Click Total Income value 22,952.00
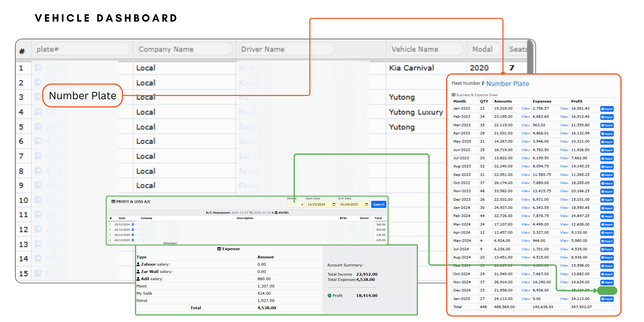This screenshot has height=322, width=644. [x=367, y=274]
